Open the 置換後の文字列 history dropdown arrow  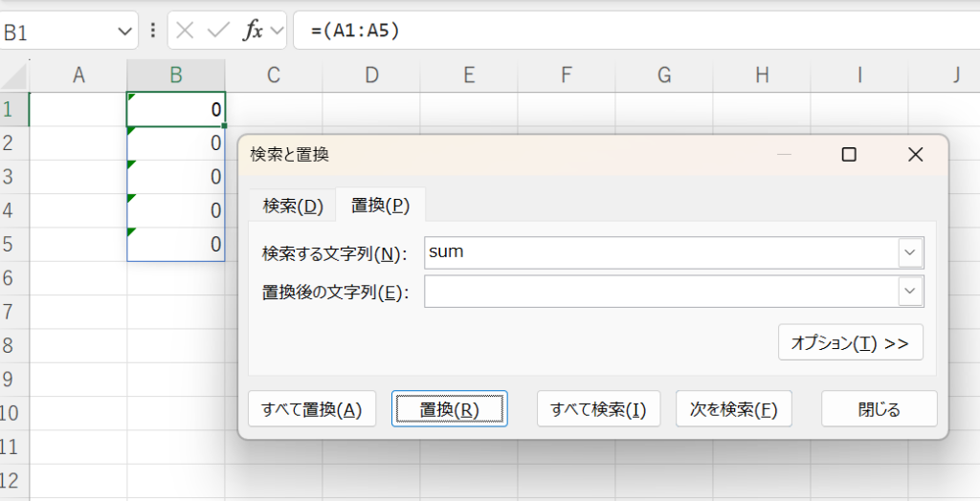click(x=911, y=291)
